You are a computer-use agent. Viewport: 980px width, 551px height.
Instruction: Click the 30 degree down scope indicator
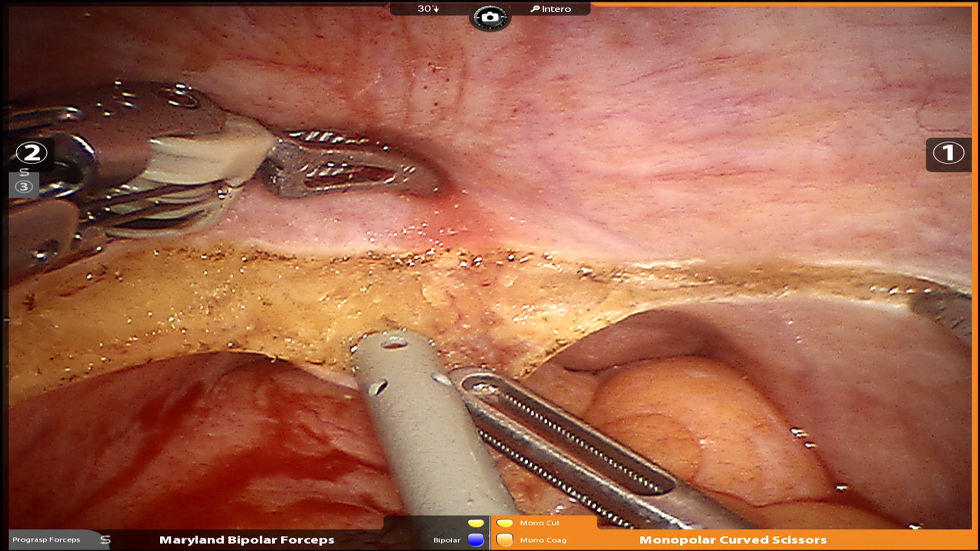click(x=428, y=9)
